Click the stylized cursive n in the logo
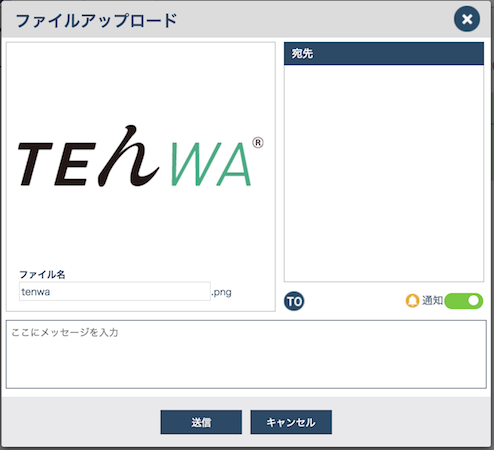 [x=128, y=156]
